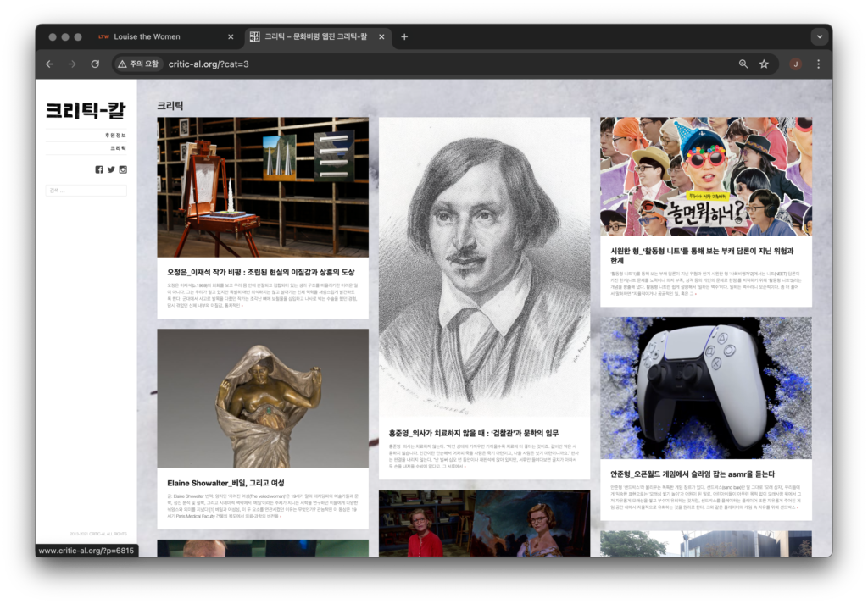Click the 주의 요함 security warning chip
The image size is (868, 604).
(x=138, y=64)
